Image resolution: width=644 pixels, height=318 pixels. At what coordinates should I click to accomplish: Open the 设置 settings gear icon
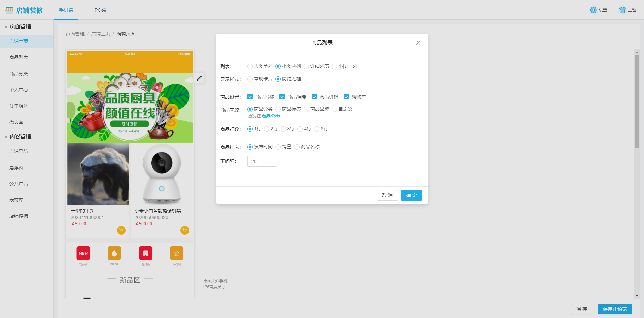pyautogui.click(x=593, y=10)
